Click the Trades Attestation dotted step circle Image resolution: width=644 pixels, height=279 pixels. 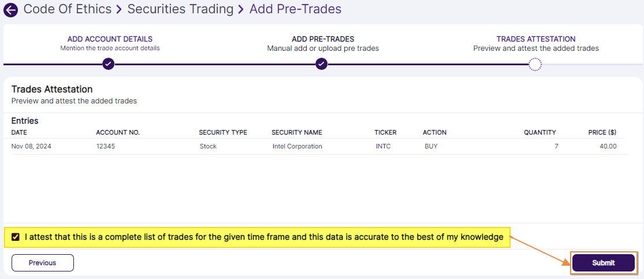(535, 64)
